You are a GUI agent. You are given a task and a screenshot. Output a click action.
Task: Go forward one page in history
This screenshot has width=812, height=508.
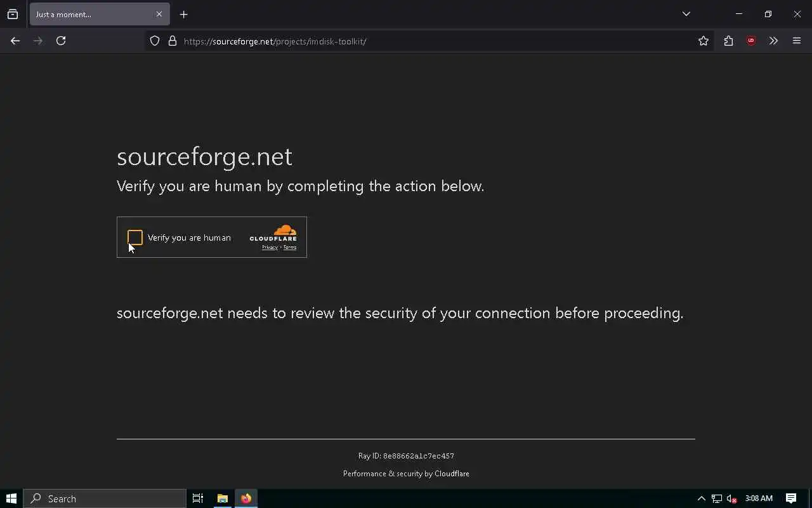[x=38, y=41]
